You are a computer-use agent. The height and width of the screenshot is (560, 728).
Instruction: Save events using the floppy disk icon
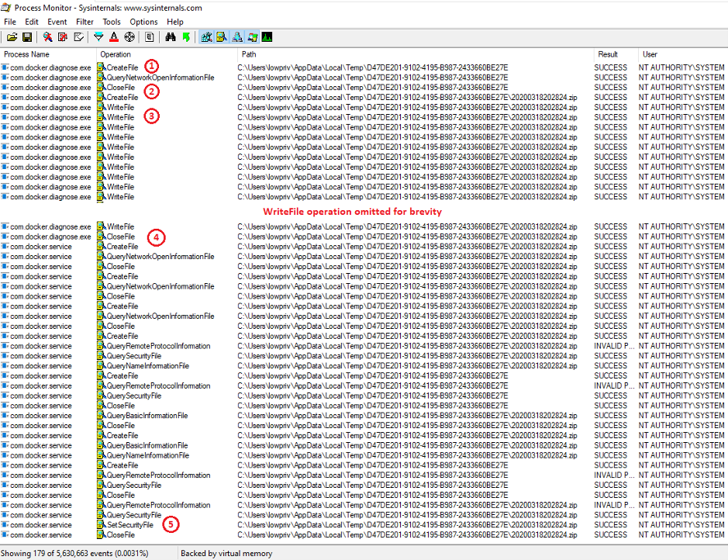click(x=27, y=37)
